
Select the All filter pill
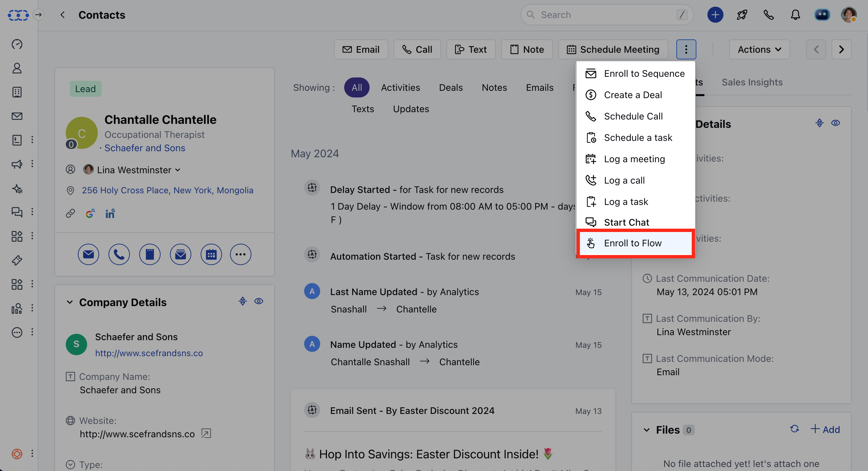click(x=357, y=87)
